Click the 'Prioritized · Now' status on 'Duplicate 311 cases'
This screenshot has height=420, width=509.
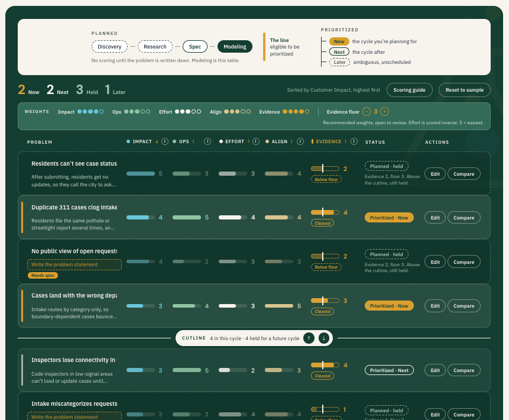point(389,218)
